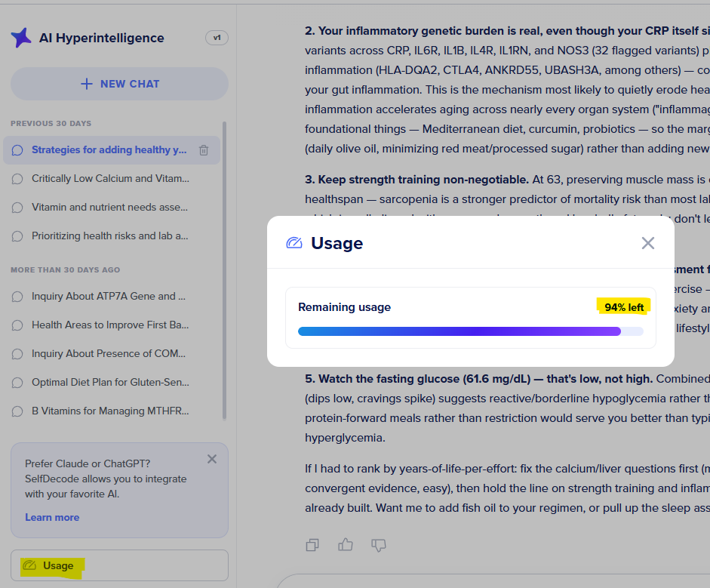710x588 pixels.
Task: Start a new chat with NEW CHAT button
Action: tap(119, 84)
